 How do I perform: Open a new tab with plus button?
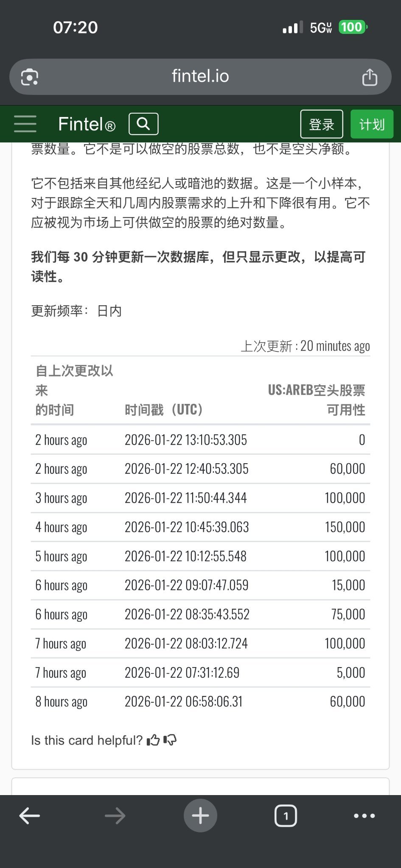pyautogui.click(x=200, y=815)
